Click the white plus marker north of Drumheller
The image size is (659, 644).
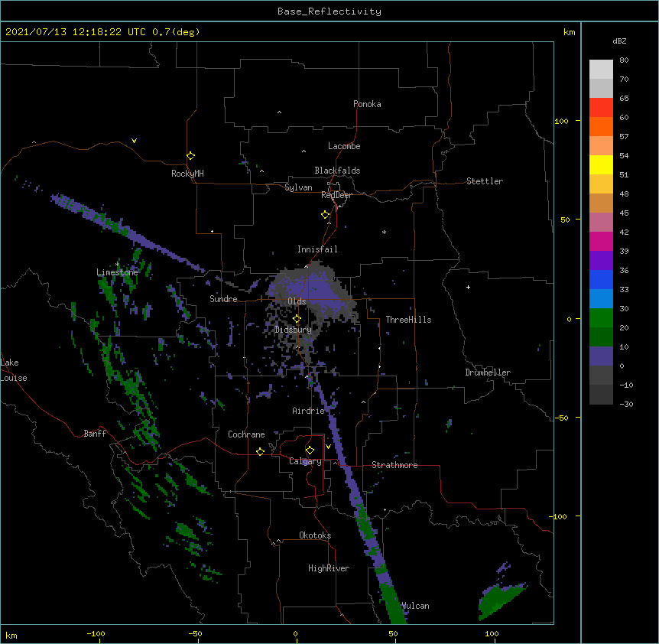468,287
